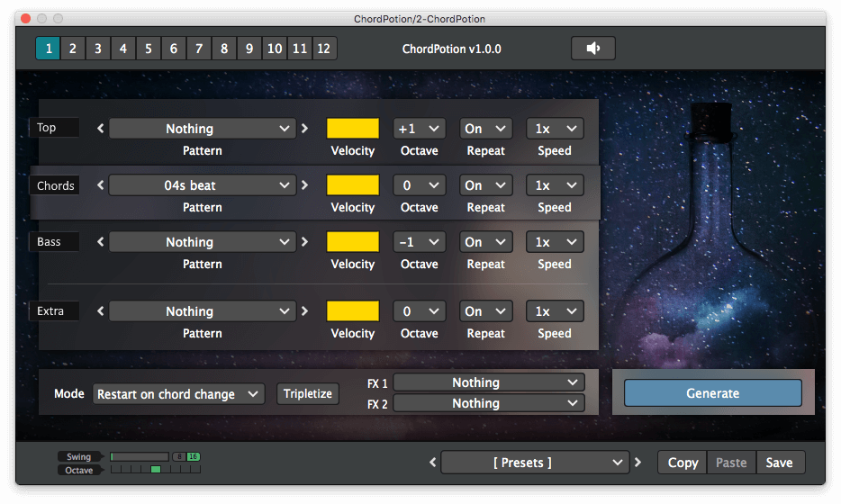Click the Top row label

click(54, 128)
